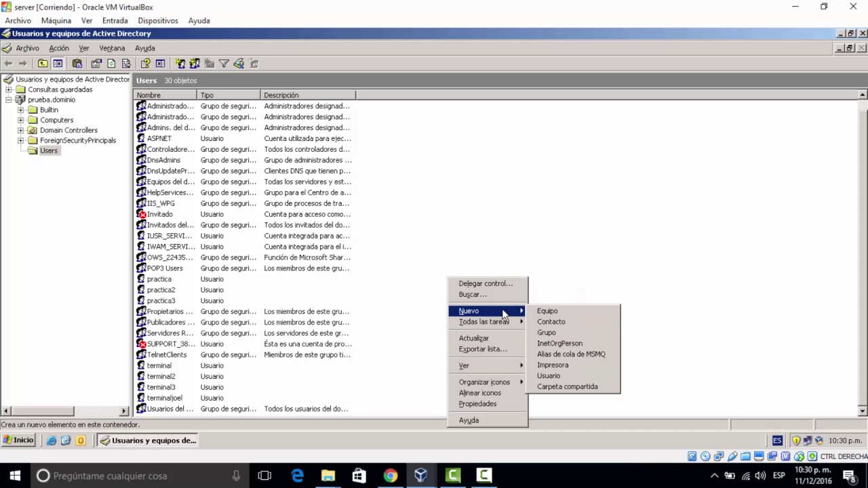868x488 pixels.
Task: Click the refresh toolbar icon
Action: point(111,63)
